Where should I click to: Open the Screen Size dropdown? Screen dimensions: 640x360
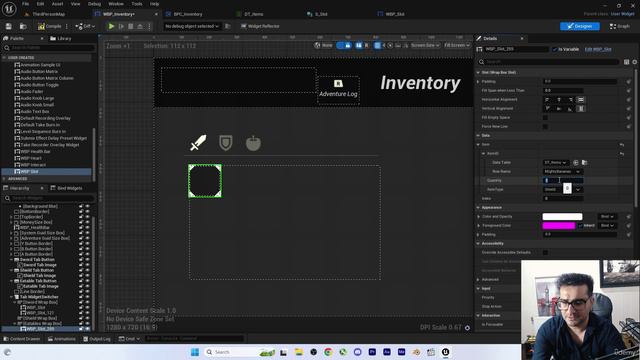click(x=425, y=45)
